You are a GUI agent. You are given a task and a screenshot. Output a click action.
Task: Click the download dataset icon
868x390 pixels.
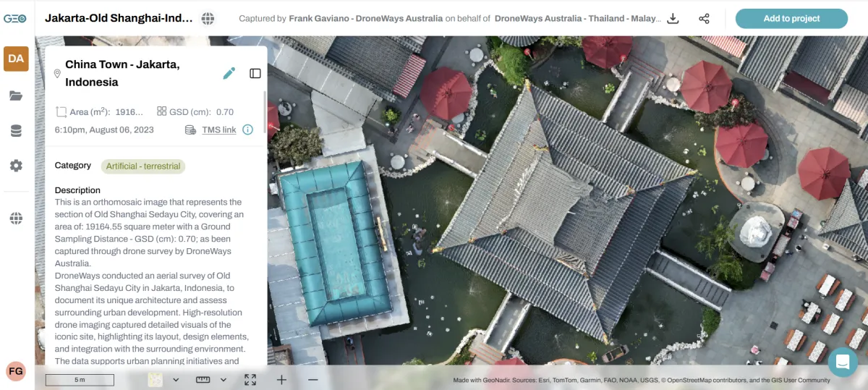673,19
